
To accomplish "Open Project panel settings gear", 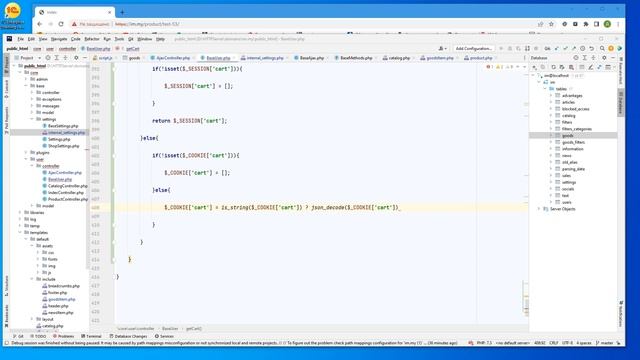I will [76, 58].
